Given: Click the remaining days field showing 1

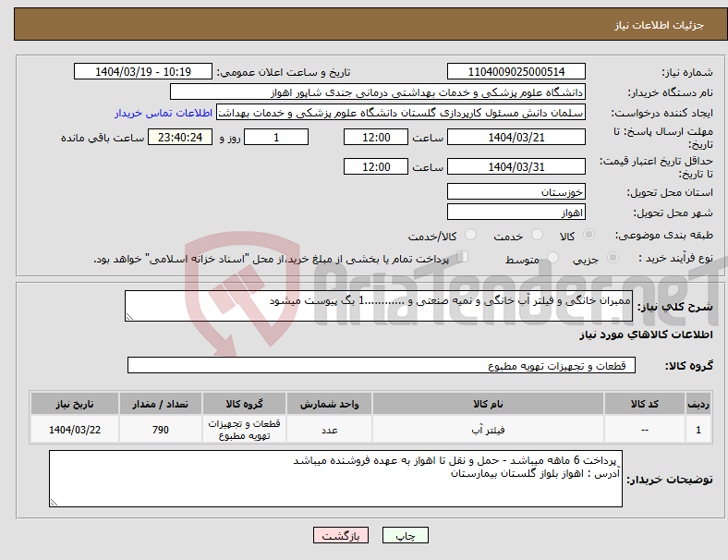Looking at the screenshot, I should [276, 137].
